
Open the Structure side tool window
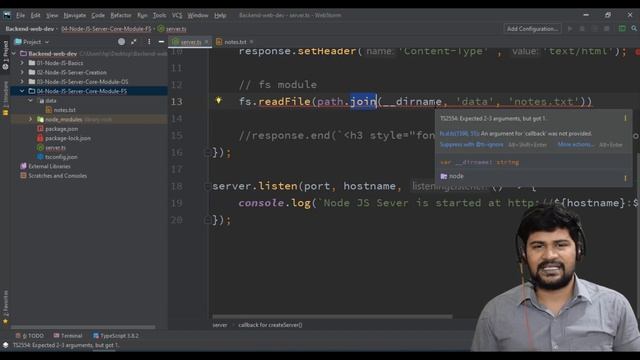(x=5, y=98)
